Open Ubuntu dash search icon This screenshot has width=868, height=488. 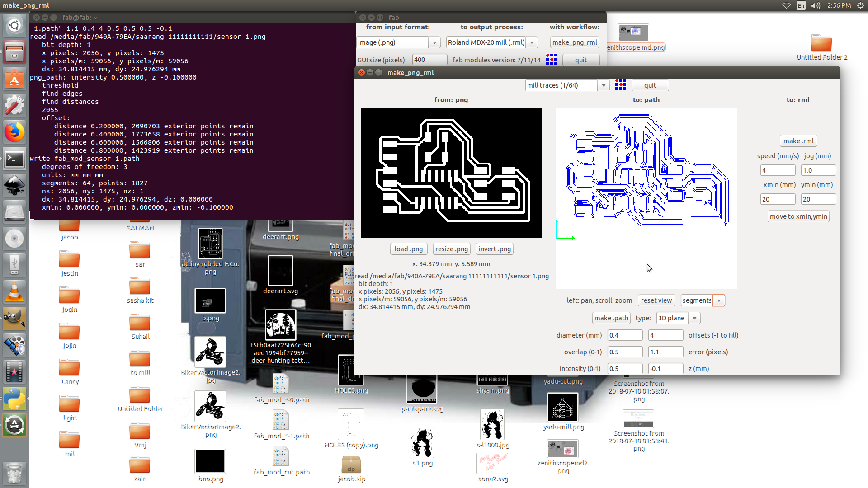14,25
